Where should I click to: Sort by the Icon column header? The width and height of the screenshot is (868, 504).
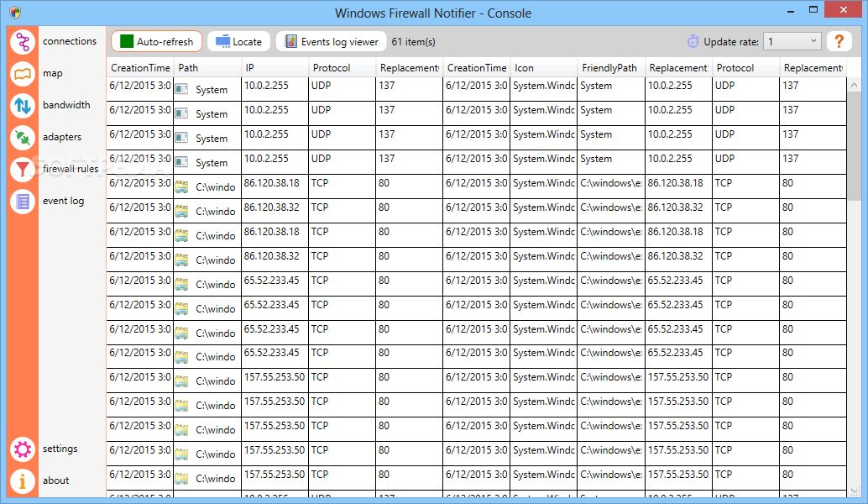point(544,67)
